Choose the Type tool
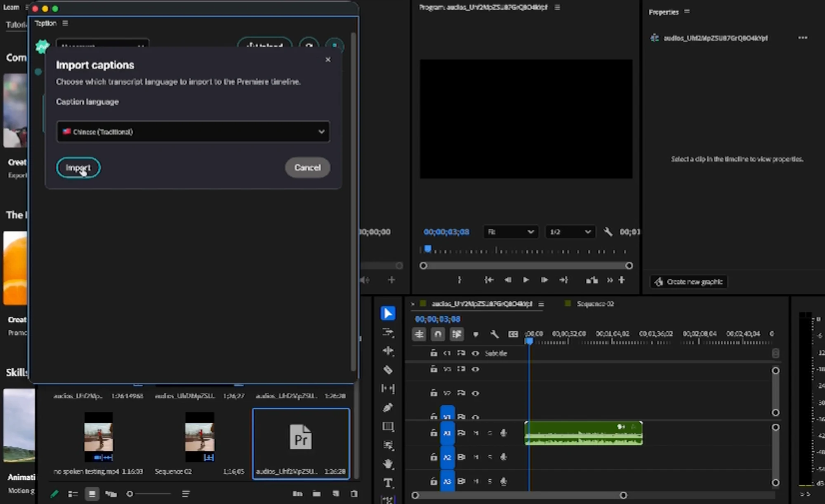 point(388,483)
